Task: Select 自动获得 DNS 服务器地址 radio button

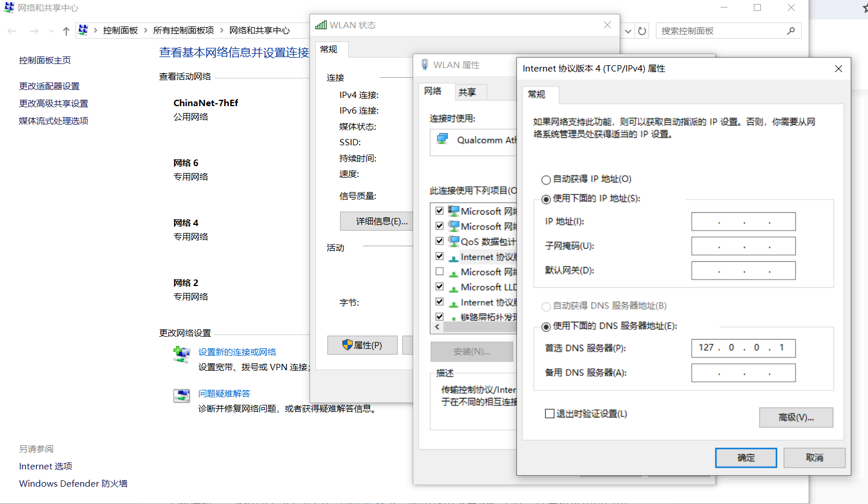Action: tap(546, 307)
